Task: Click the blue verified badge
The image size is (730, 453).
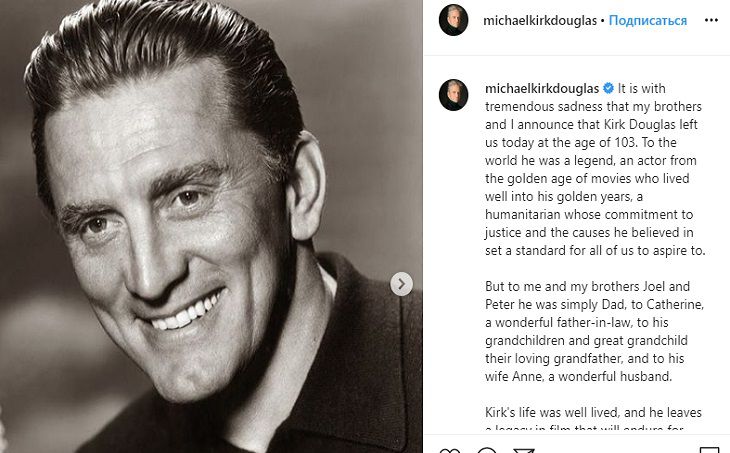Action: [x=608, y=88]
